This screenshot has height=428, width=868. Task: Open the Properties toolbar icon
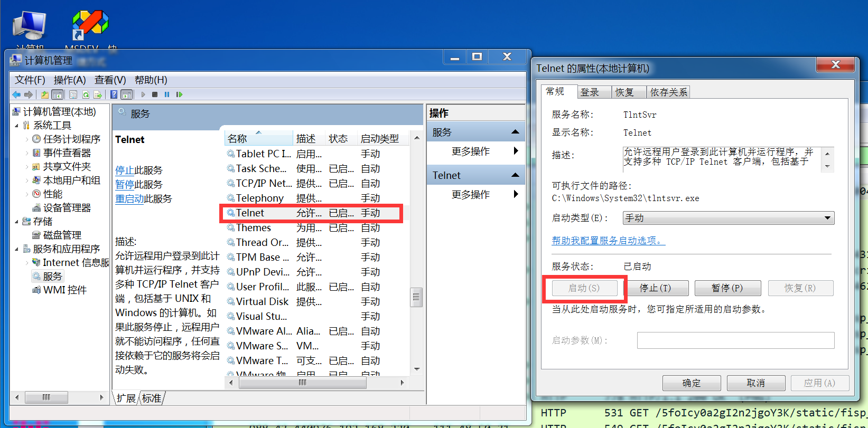coord(73,94)
